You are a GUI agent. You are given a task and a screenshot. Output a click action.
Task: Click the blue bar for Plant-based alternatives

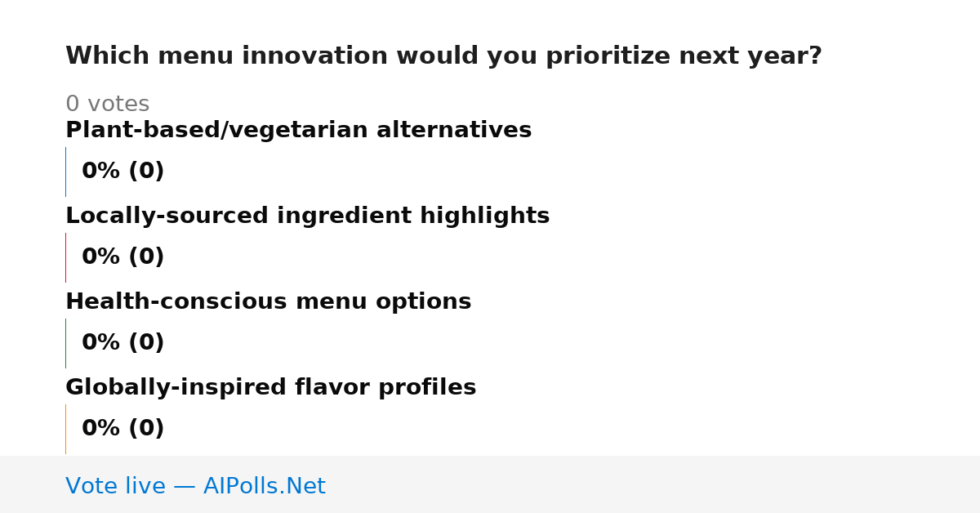[65, 172]
